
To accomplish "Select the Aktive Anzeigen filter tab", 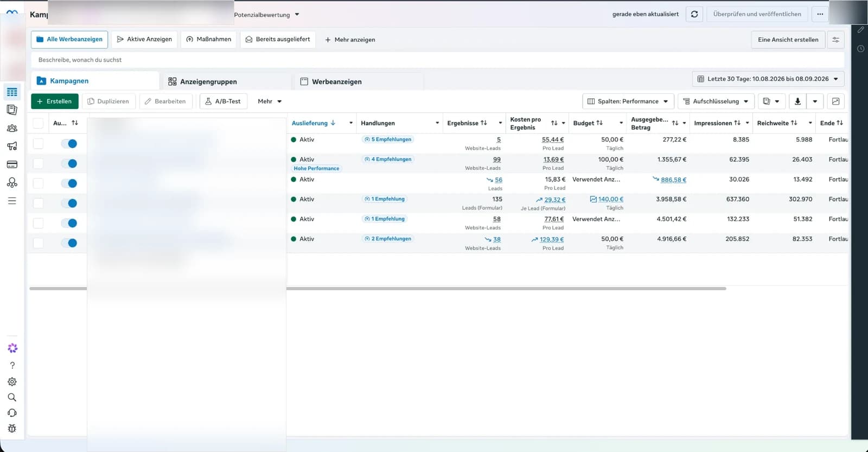I will [x=144, y=40].
